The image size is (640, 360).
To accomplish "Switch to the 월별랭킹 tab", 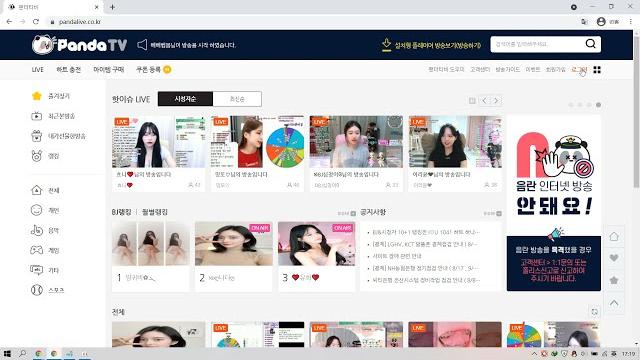I will coord(155,212).
